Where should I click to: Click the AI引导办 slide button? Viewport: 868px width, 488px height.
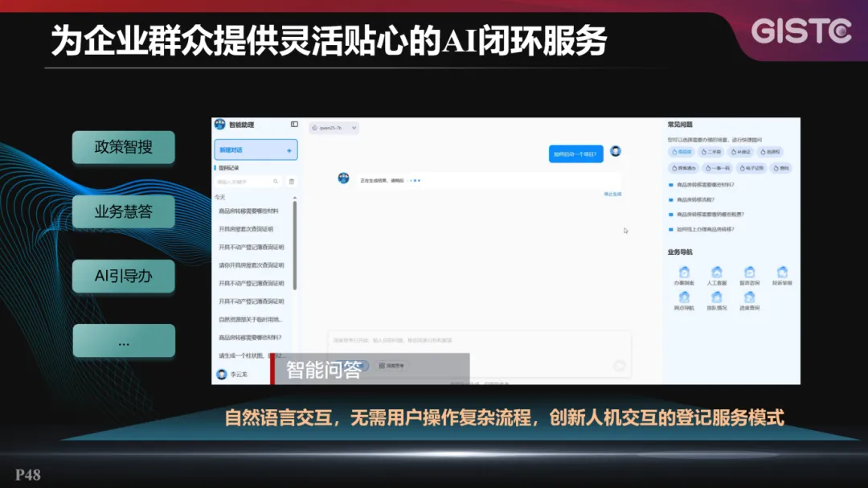[124, 276]
